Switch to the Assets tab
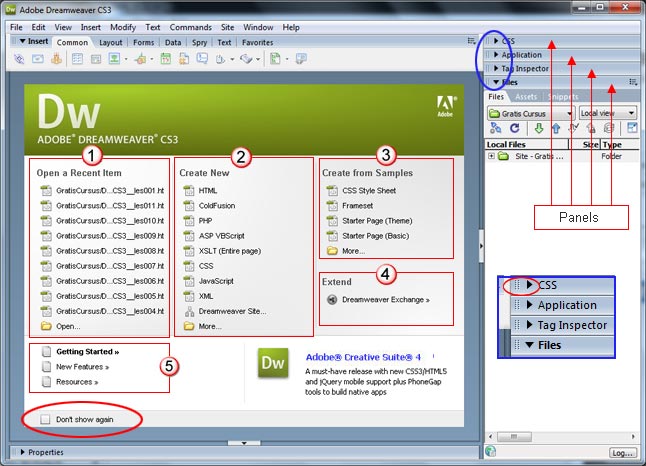 (526, 97)
